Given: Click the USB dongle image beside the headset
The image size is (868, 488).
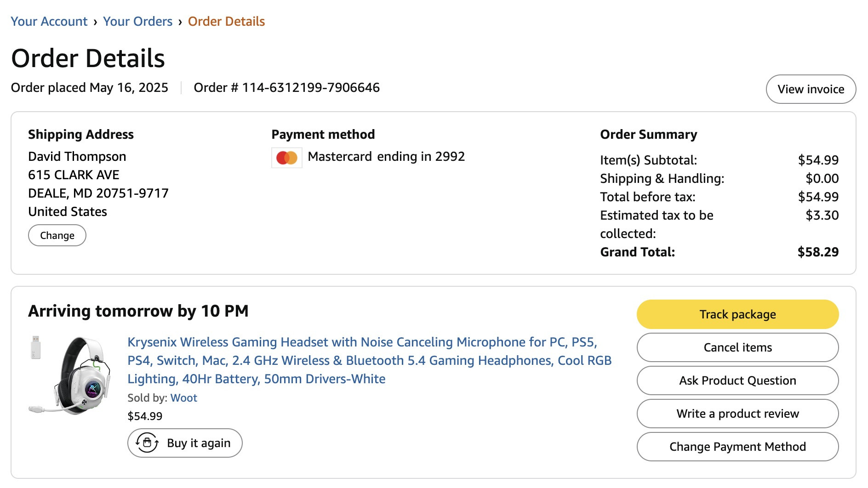Looking at the screenshot, I should (36, 347).
